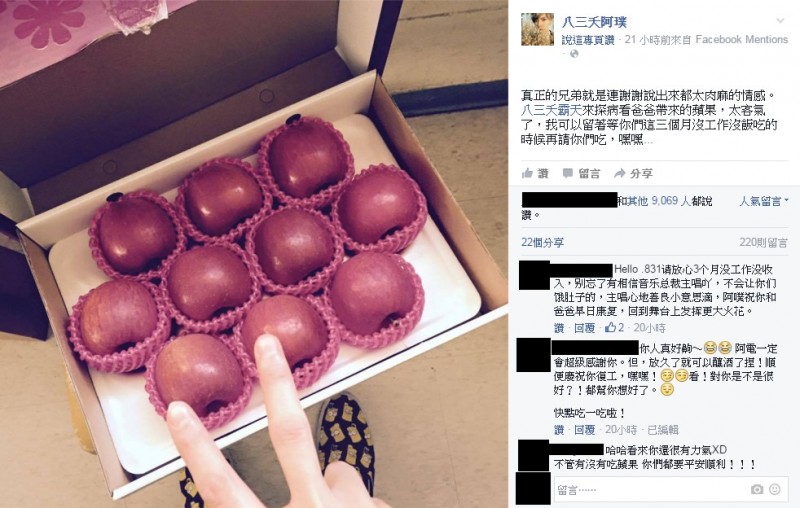The height and width of the screenshot is (508, 800).
Task: Click the 留言 comment input field
Action: tap(650, 490)
